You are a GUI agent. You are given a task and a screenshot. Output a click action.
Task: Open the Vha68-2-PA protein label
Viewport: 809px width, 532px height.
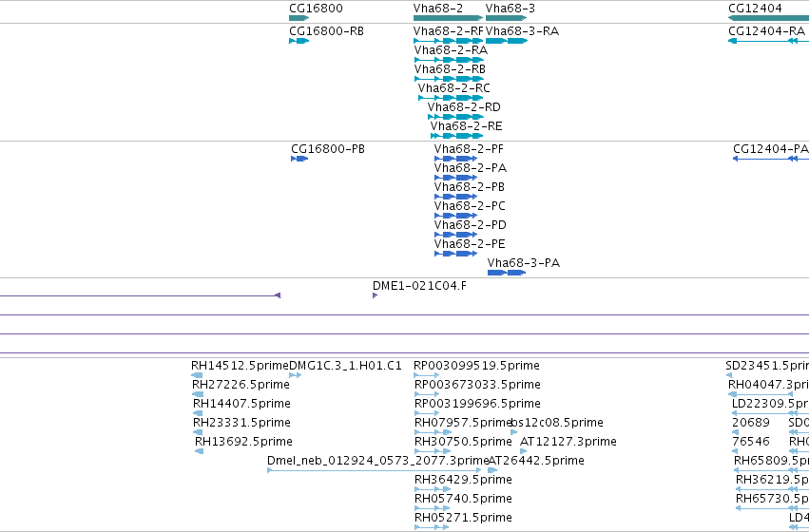click(471, 168)
